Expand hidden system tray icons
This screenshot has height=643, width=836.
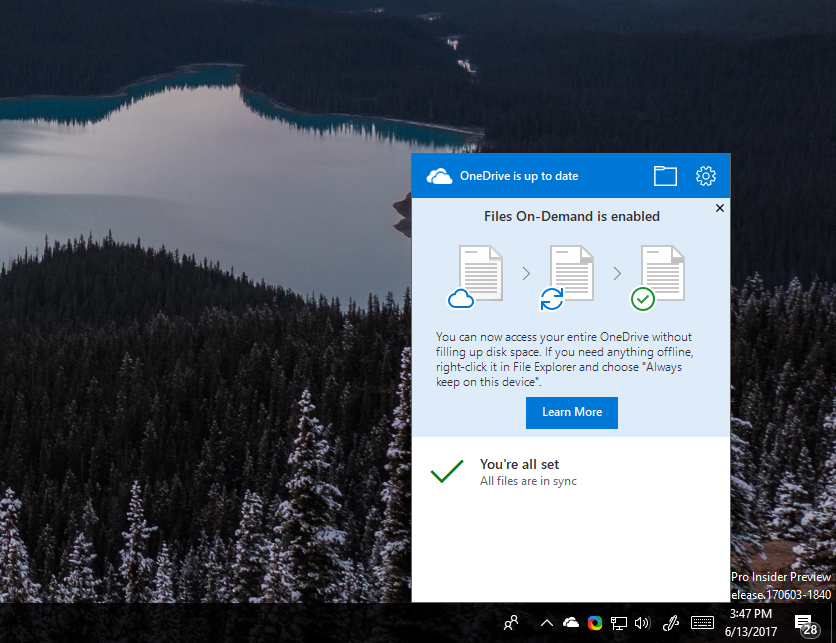(546, 623)
